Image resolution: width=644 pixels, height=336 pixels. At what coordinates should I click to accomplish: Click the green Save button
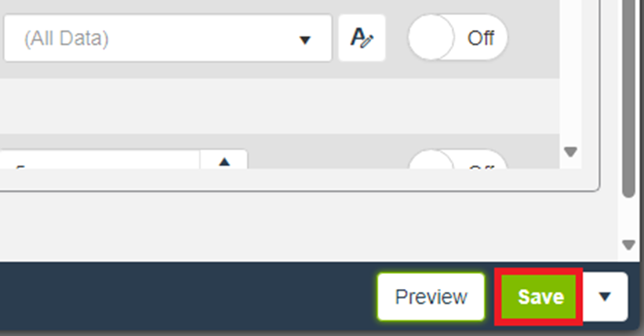click(x=538, y=297)
